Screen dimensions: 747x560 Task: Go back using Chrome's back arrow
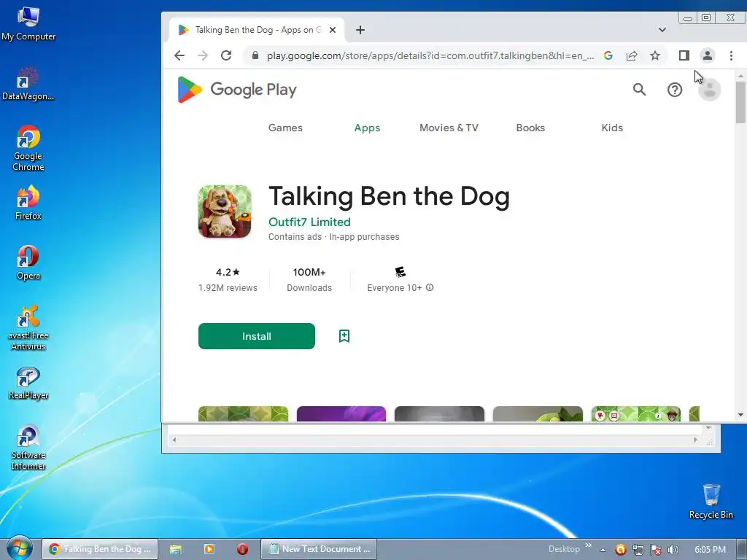click(x=179, y=55)
